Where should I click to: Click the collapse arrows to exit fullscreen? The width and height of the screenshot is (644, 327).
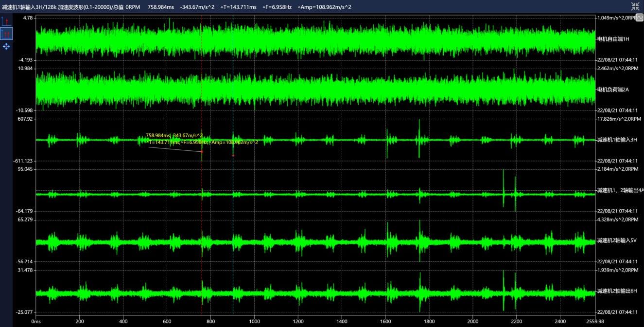(635, 6)
